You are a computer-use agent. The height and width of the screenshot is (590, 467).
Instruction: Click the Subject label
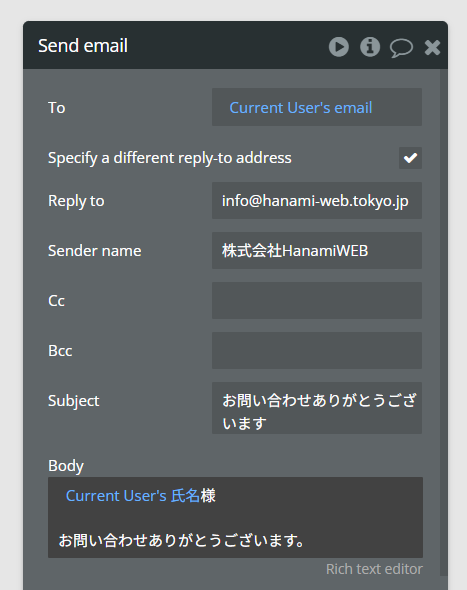(x=73, y=401)
